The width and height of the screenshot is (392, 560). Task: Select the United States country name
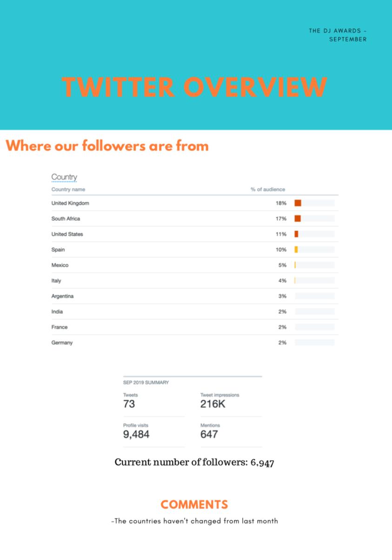[x=67, y=234]
